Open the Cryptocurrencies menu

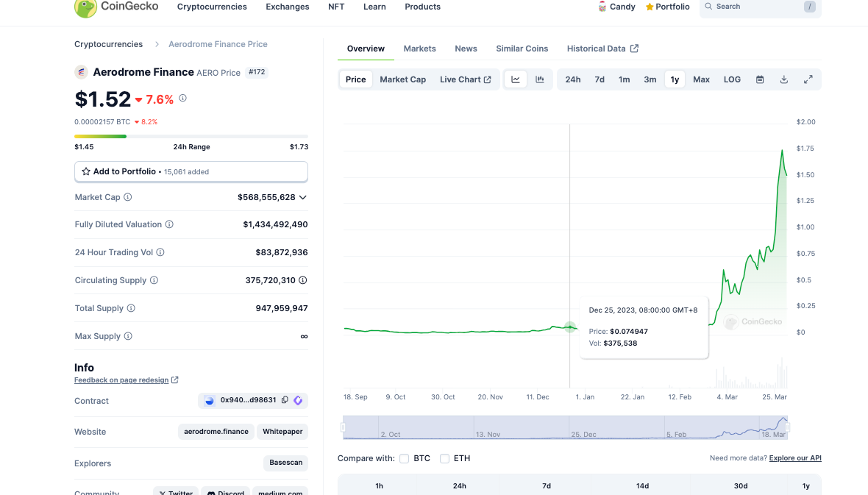(212, 7)
